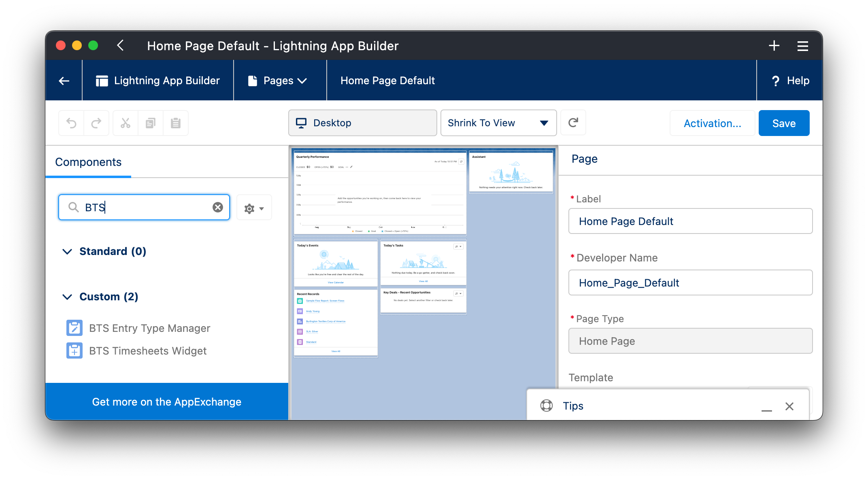The image size is (868, 480).
Task: Close the Tips panel
Action: [x=789, y=406]
